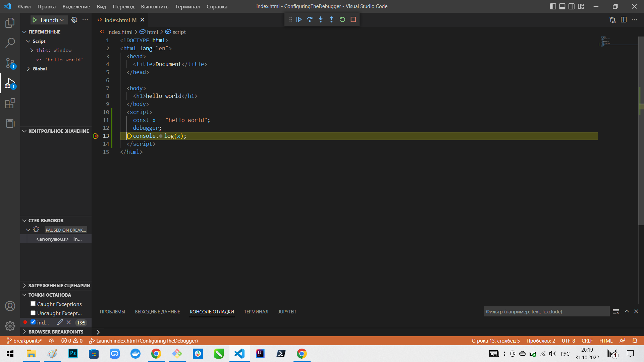Stop the debugger with red square icon

[353, 19]
